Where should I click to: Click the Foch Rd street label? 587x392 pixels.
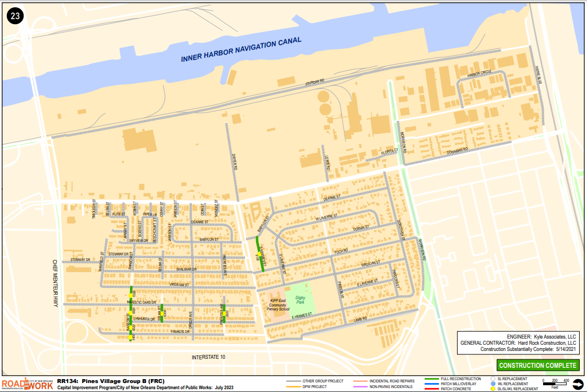click(x=341, y=251)
